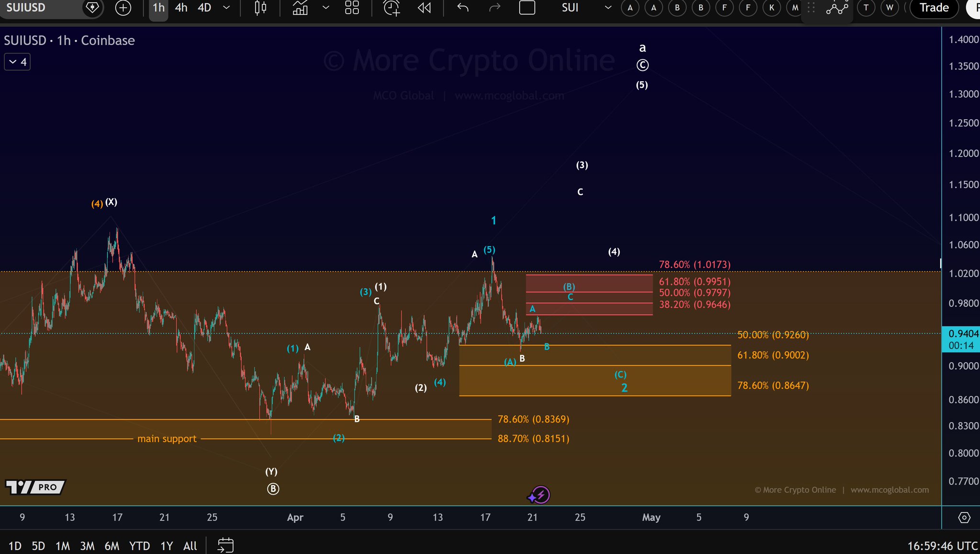Start bar replay with the rewind icon
The height and width of the screenshot is (554, 980).
[424, 8]
